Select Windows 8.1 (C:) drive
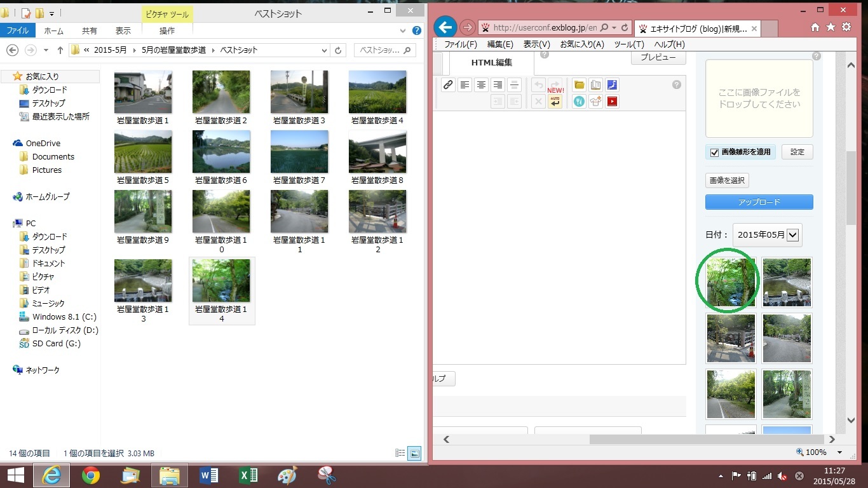 64,316
